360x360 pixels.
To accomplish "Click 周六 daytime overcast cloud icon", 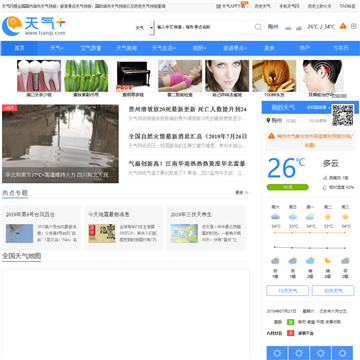I will click(x=275, y=217).
